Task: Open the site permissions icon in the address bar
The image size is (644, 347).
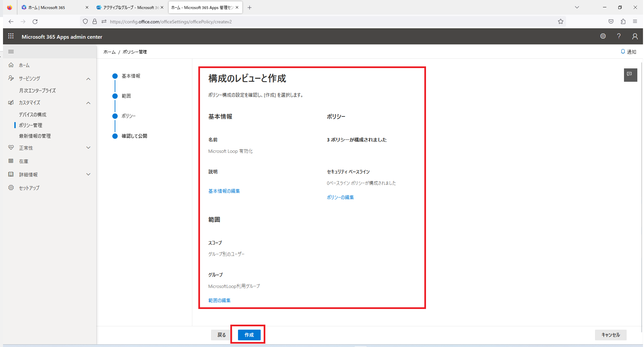Action: click(104, 21)
